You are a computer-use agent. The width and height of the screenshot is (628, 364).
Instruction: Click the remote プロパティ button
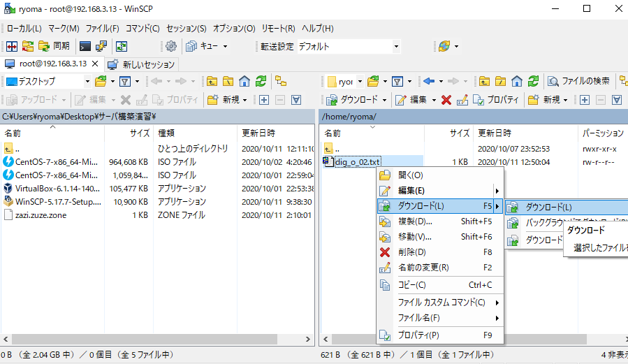tap(496, 100)
